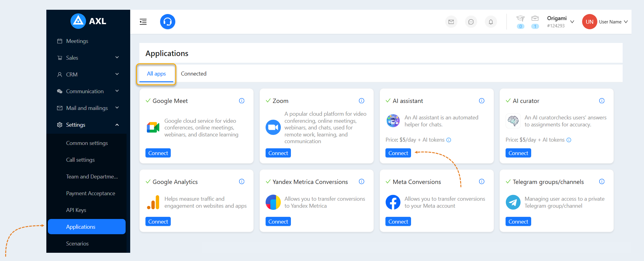Viewport: 644px width, 261px height.
Task: Open the blue headset support icon
Action: point(168,22)
